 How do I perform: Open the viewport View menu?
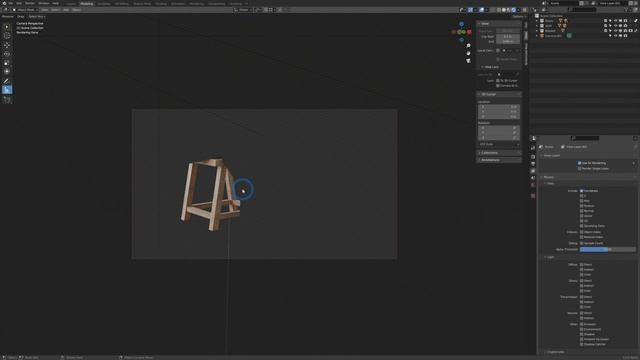click(44, 10)
